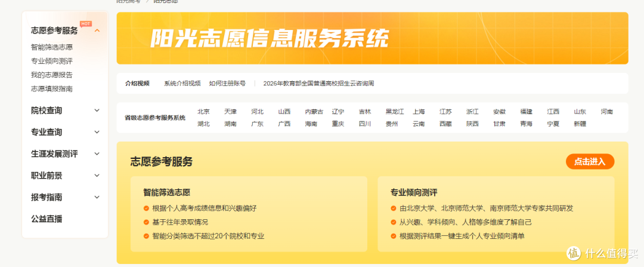
Task: Select 河南 province system link
Action: coord(607,112)
